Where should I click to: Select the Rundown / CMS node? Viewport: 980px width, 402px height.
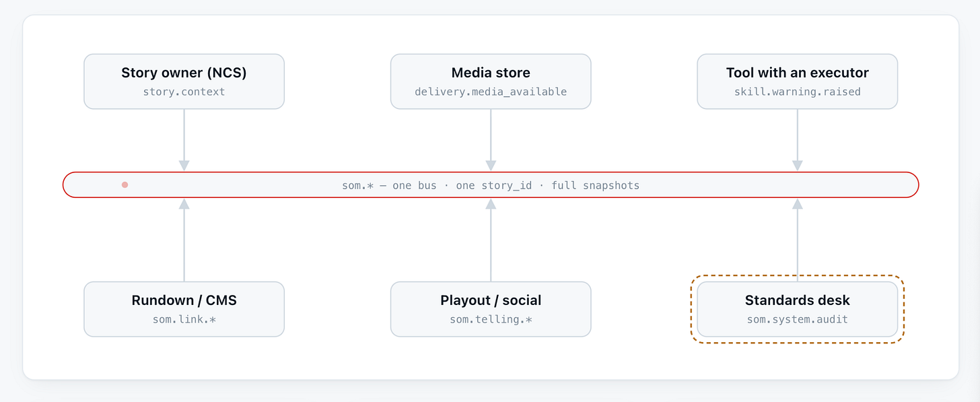184,309
